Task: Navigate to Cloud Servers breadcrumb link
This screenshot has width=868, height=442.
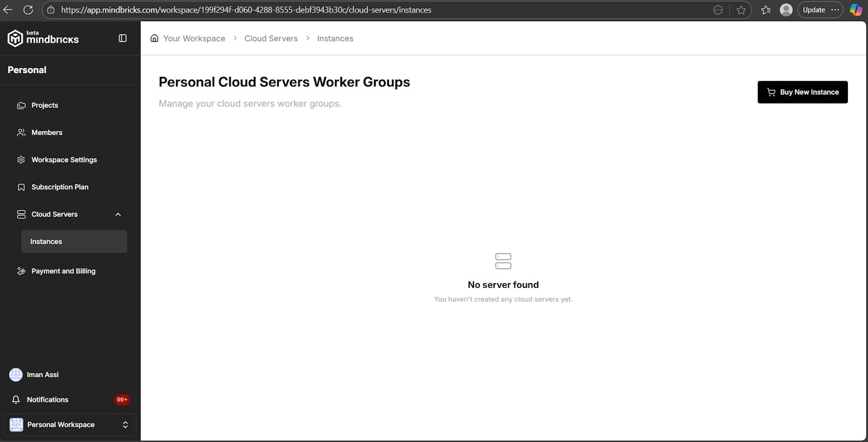Action: [x=271, y=38]
